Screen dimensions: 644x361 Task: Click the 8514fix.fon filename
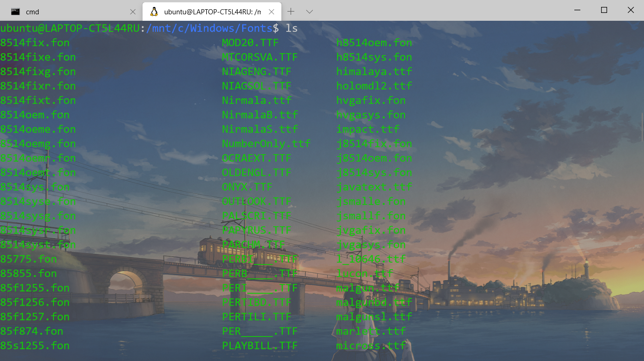(35, 42)
